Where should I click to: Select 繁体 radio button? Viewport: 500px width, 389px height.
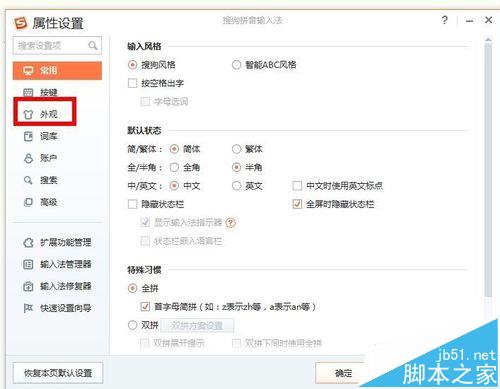click(236, 149)
